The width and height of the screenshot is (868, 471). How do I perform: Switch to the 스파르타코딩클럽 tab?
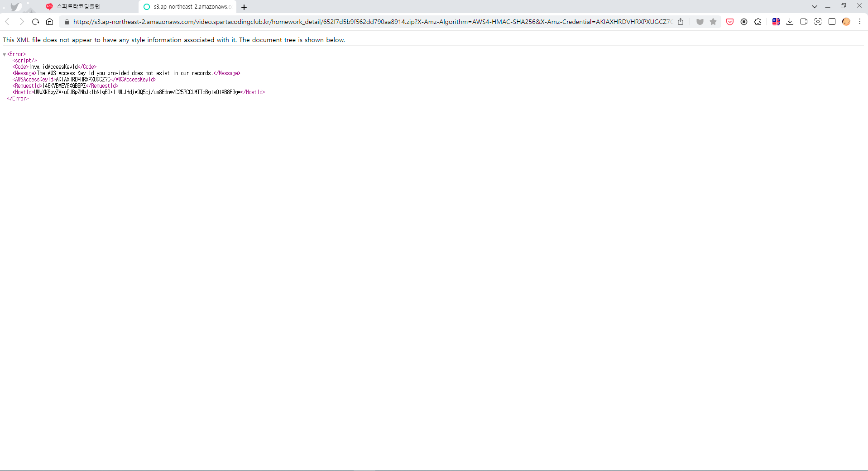point(91,7)
